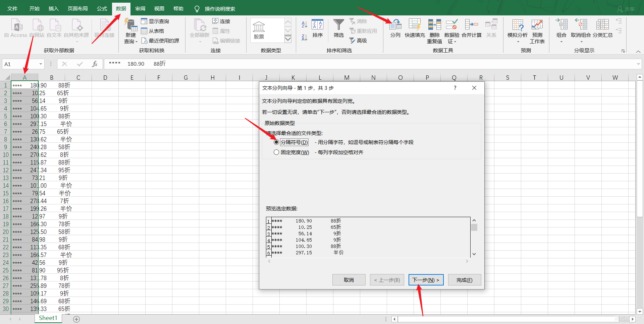
Task: Expand the data types gallery
Action: coord(288,39)
